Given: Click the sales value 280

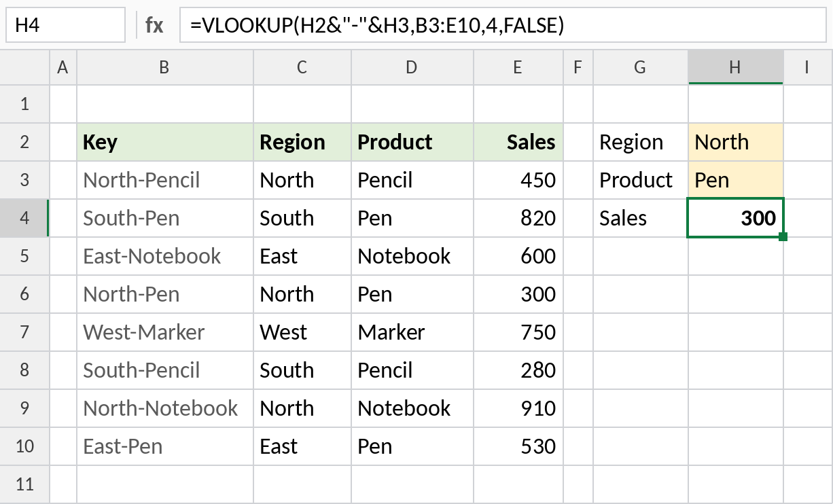Looking at the screenshot, I should click(x=518, y=370).
